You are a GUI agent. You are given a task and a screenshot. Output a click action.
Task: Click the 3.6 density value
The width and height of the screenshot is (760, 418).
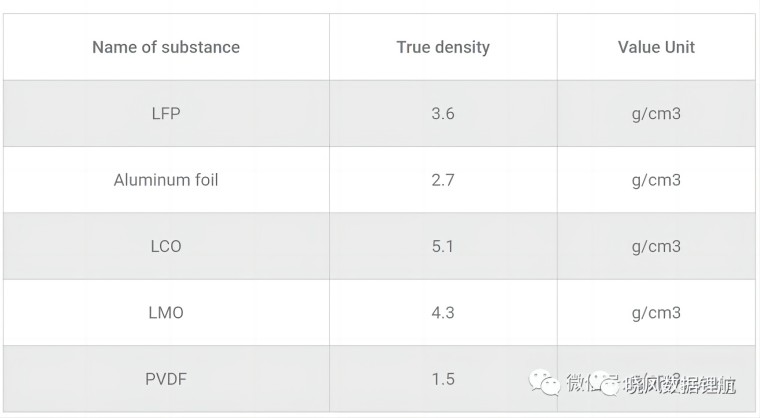coord(443,113)
